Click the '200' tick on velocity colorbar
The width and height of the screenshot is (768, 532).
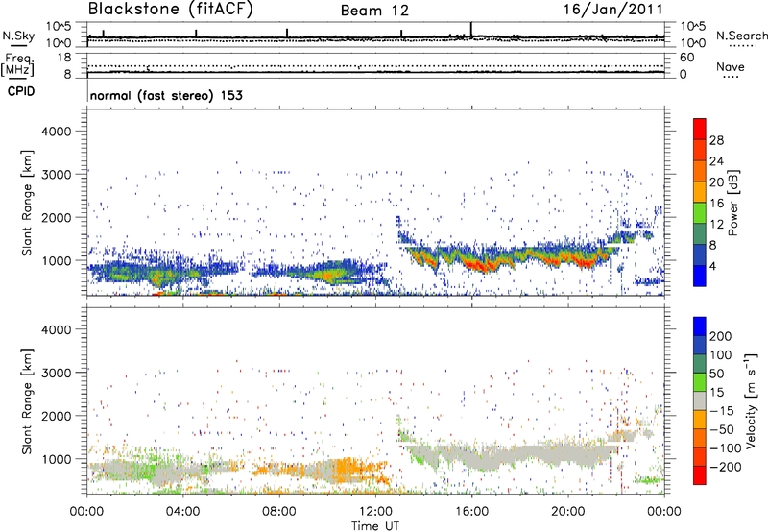click(x=721, y=336)
